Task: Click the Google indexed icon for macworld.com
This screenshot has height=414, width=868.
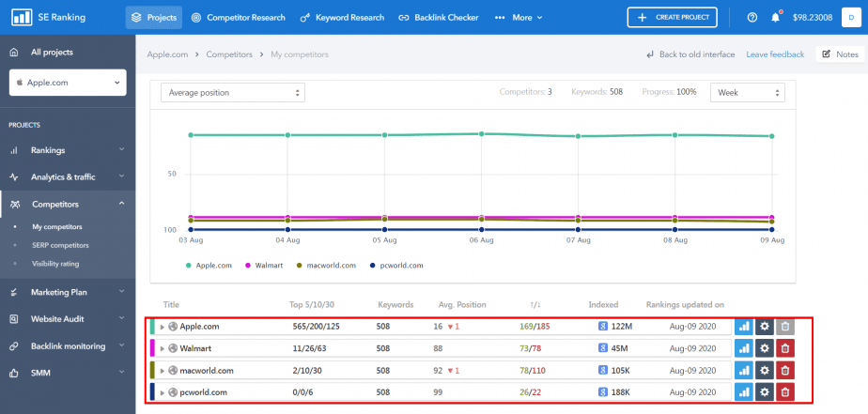Action: coord(603,370)
